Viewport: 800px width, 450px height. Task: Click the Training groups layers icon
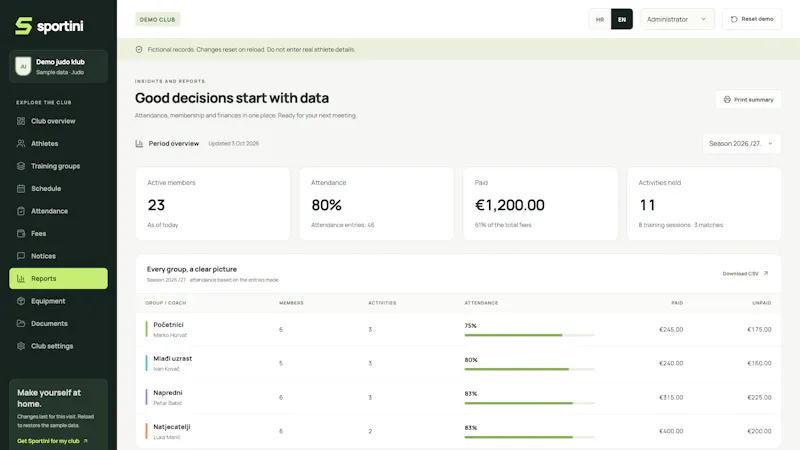click(x=21, y=166)
